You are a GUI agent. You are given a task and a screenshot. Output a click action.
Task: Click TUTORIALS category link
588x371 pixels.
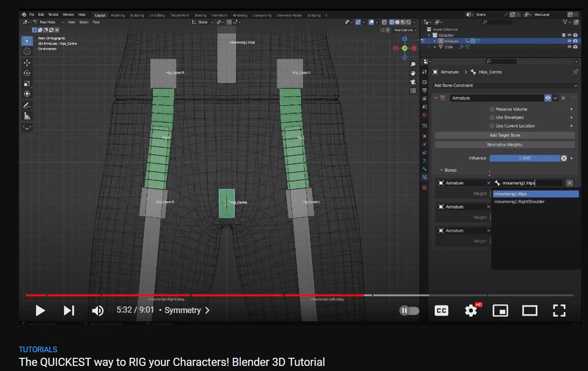(x=38, y=349)
